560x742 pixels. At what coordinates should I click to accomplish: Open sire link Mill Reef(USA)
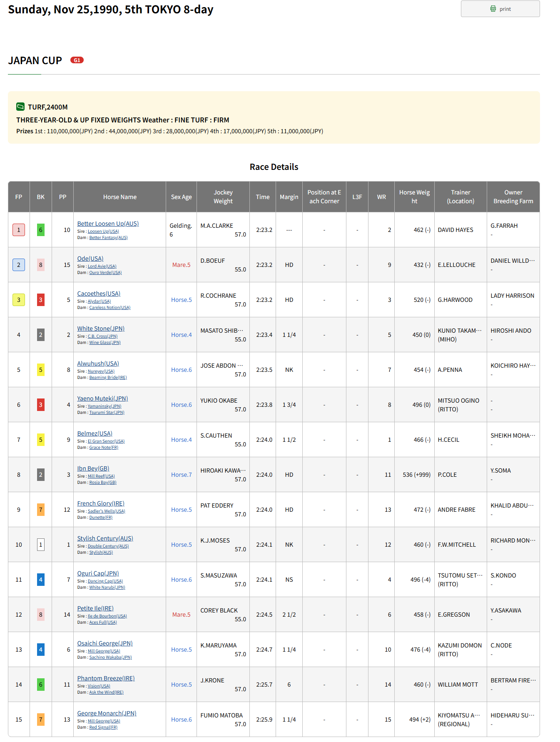(101, 476)
